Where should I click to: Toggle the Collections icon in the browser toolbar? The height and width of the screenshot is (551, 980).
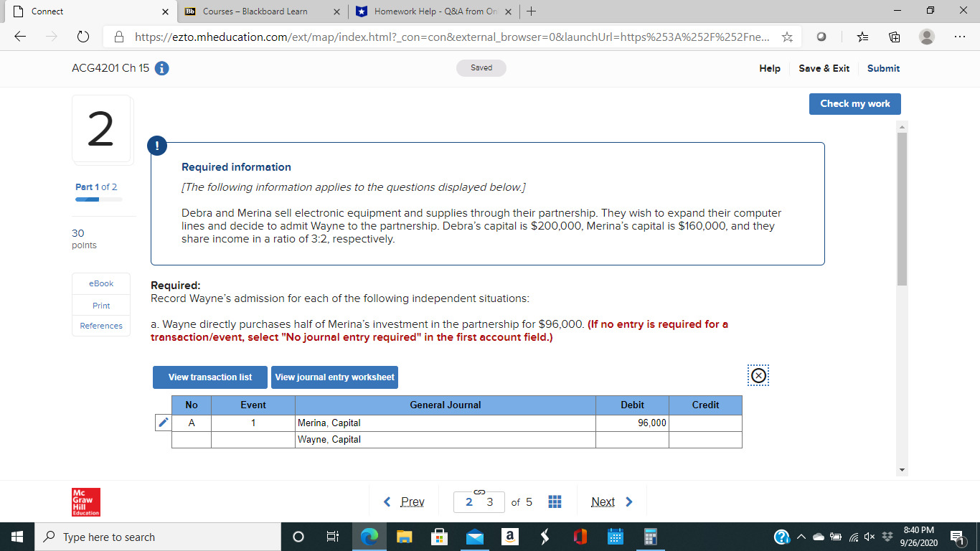[893, 37]
